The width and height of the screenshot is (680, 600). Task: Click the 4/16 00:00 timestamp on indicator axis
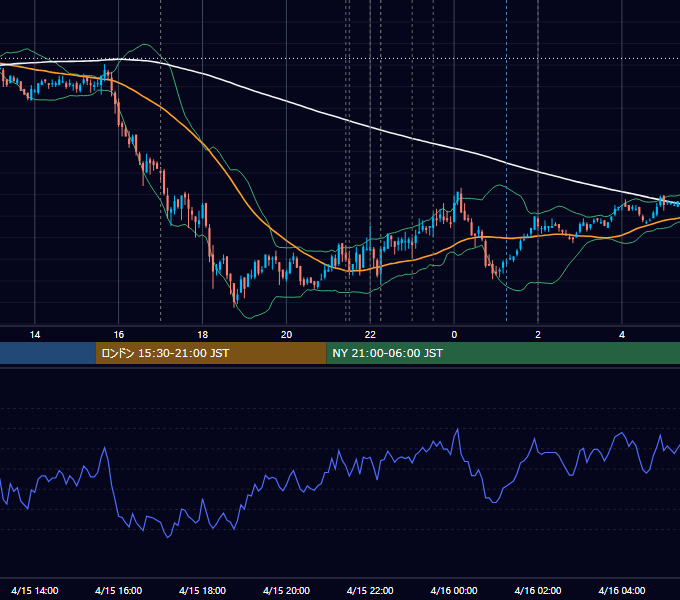click(454, 590)
